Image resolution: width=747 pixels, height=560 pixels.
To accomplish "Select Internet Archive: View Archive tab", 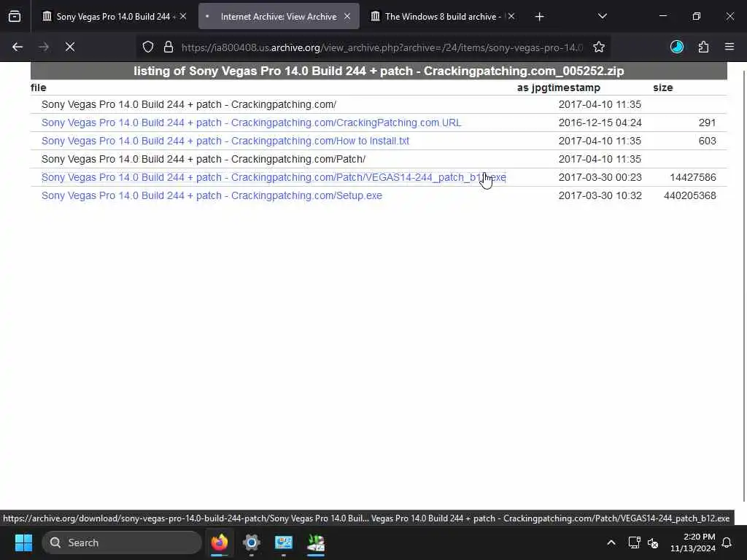I will click(279, 17).
